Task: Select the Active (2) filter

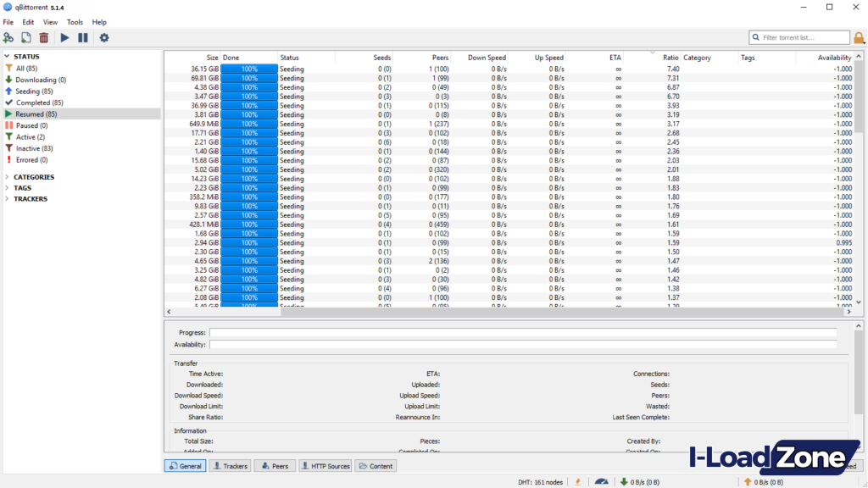Action: 30,136
